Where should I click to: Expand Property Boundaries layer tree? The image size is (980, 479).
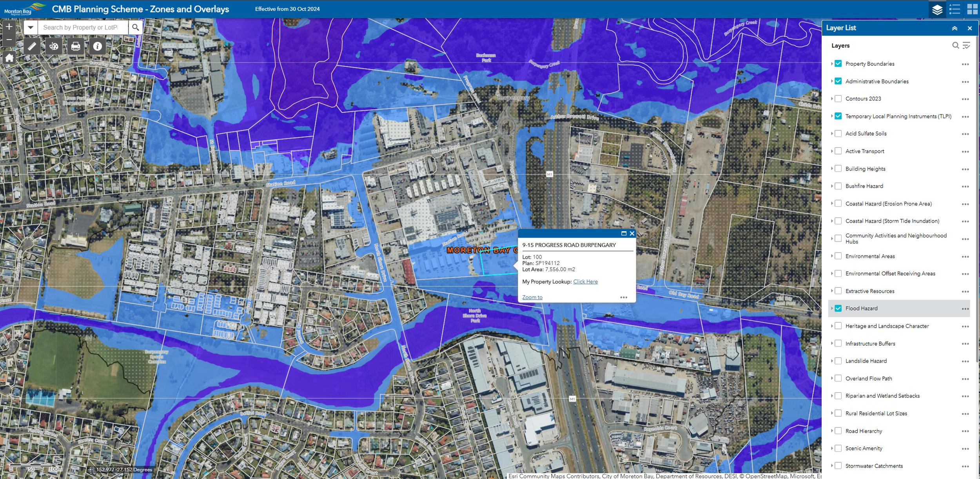[831, 64]
